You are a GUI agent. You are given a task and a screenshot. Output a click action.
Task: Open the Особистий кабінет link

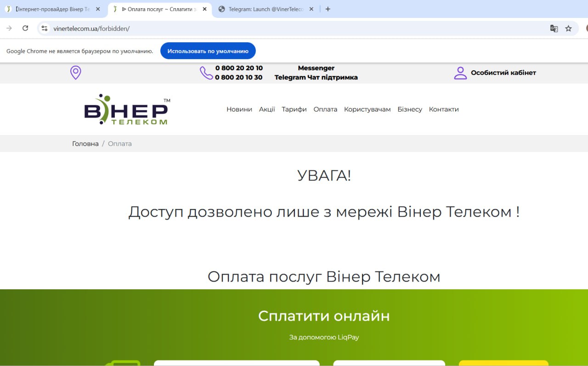(503, 73)
